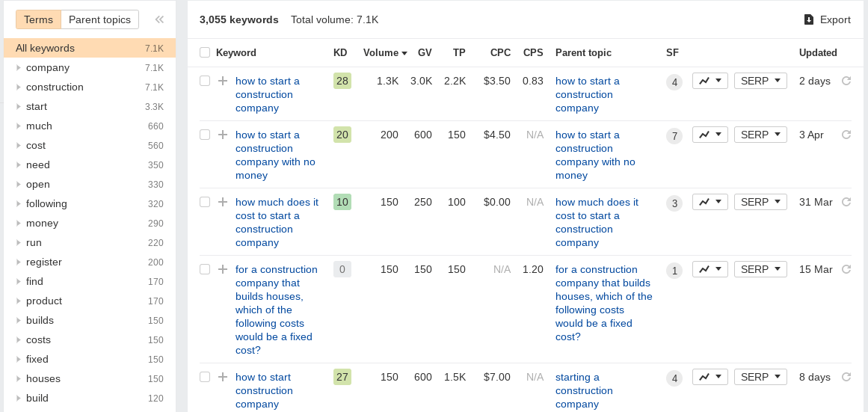868x412 pixels.
Task: Refresh the row updated 31 Mar
Action: (x=846, y=202)
